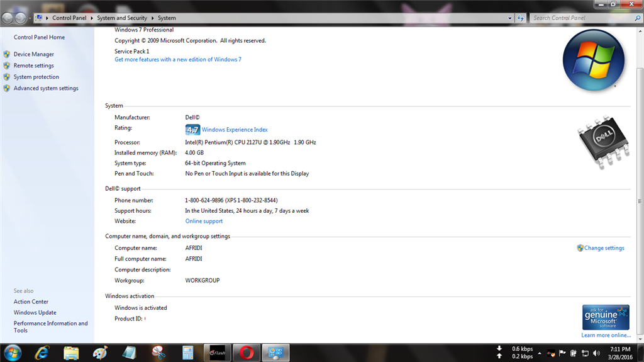Open the Dell Online support link
Viewport: 644px width, 362px height.
pos(204,221)
